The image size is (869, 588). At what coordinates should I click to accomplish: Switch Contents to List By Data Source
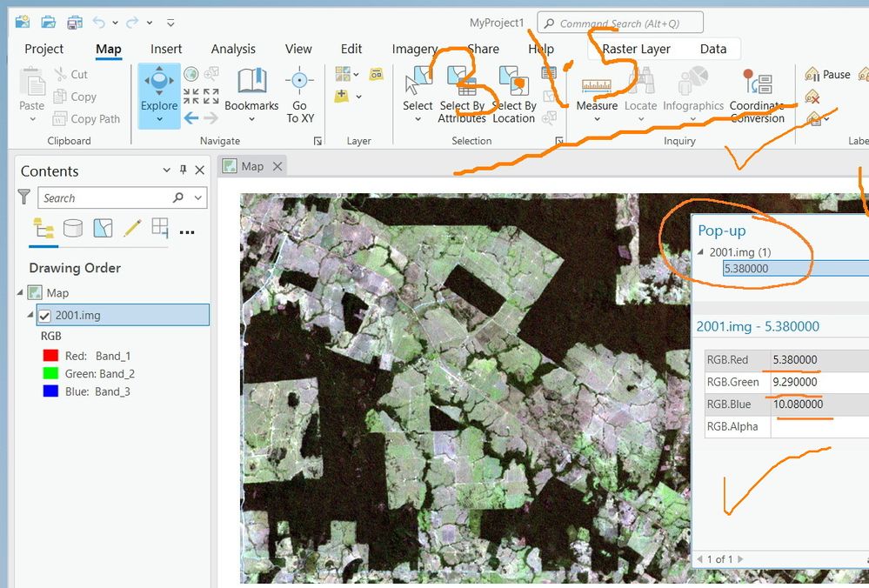73,228
